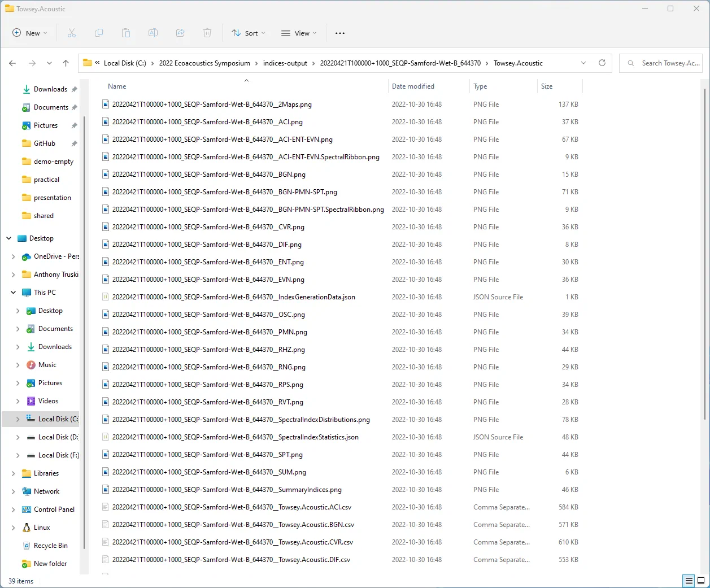Select the BGN-PMN-SPT.png file name
710x588 pixels.
pyautogui.click(x=224, y=191)
